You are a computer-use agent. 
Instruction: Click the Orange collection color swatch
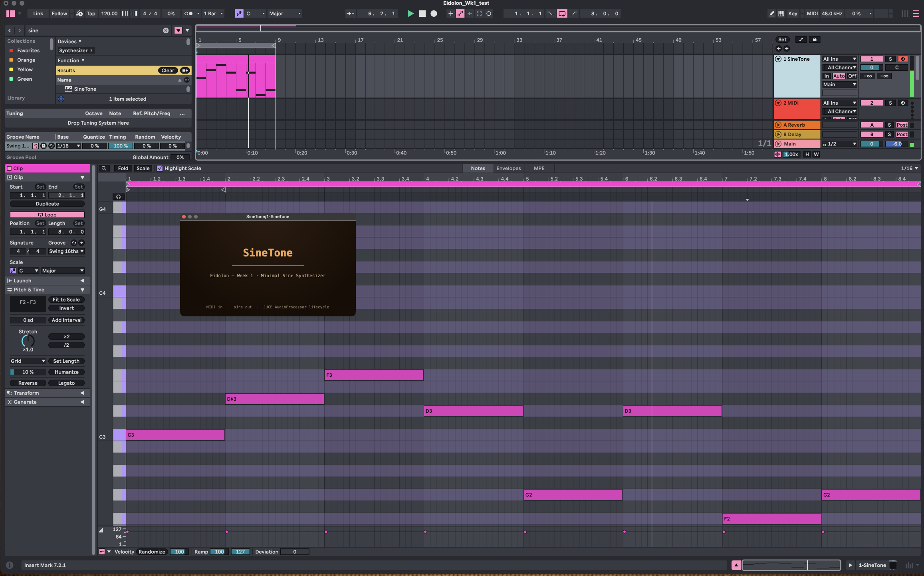click(11, 60)
